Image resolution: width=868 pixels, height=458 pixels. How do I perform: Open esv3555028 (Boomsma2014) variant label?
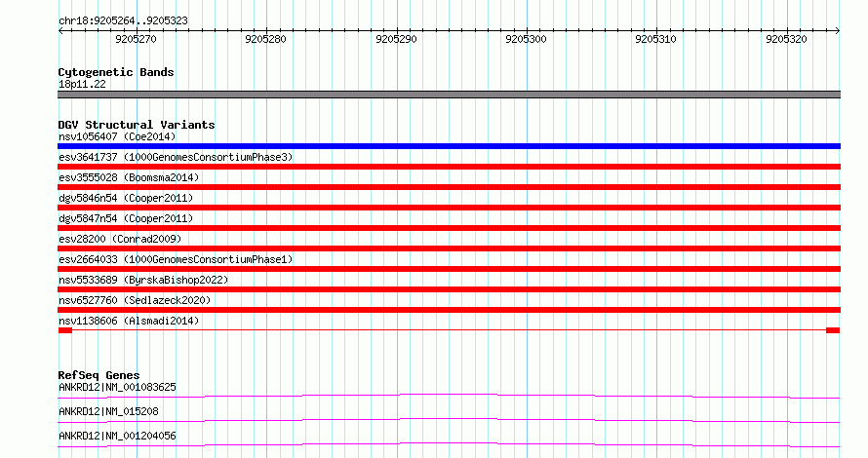[x=129, y=177]
